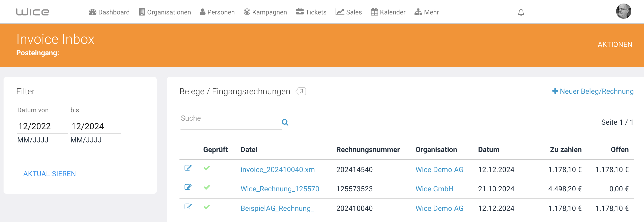Open Wice Demo AG in 202414540 row
Screen dimensions: 644x222
[x=439, y=170]
